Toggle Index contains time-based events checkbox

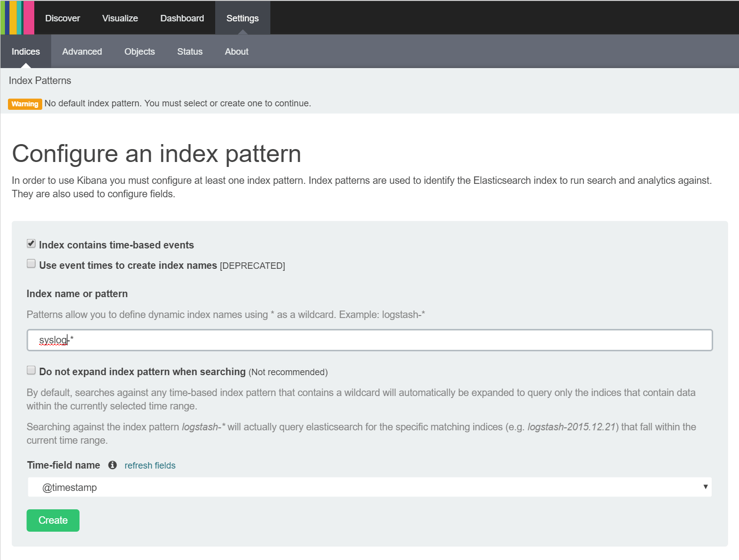(31, 243)
